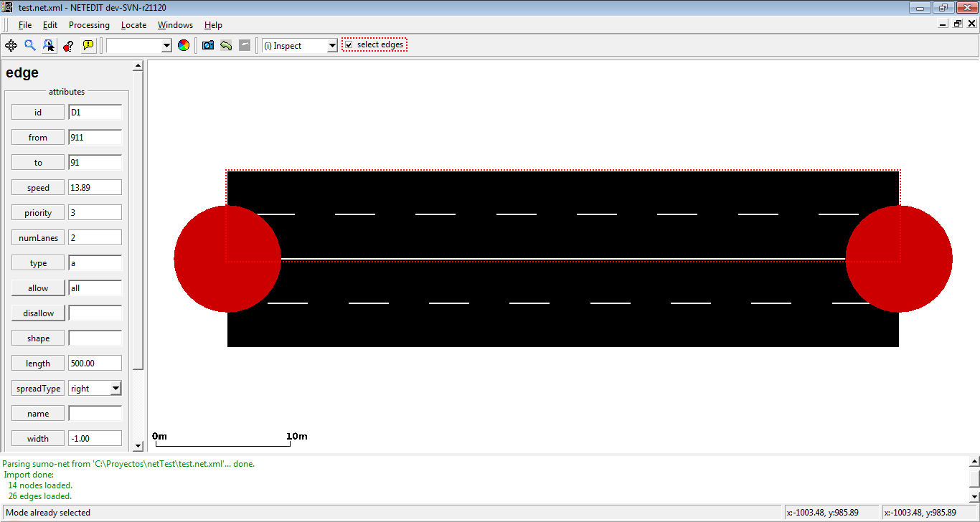Click the type attribute button
The image size is (980, 522).
coord(38,262)
